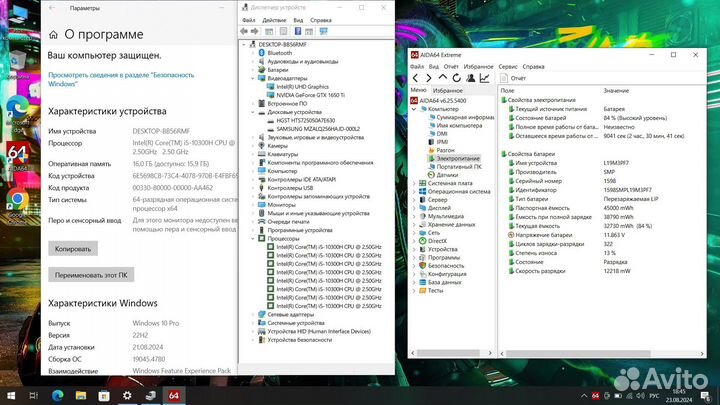720x405 pixels.
Task: Expand the Дисплей node in AIDA64
Action: (414, 208)
